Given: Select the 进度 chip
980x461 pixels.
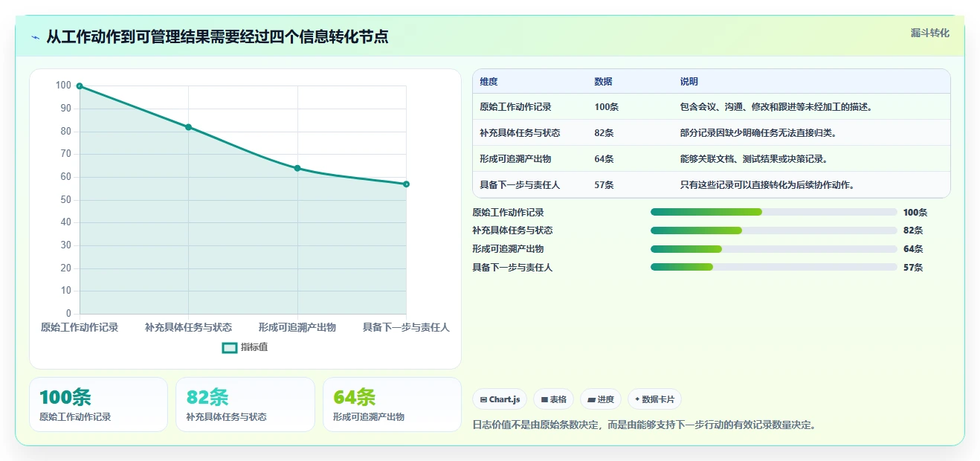Looking at the screenshot, I should (x=601, y=399).
